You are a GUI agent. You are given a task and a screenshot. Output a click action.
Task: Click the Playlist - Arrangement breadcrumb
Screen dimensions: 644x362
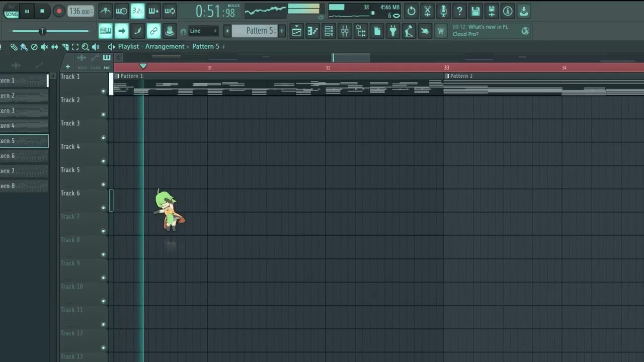[x=151, y=47]
